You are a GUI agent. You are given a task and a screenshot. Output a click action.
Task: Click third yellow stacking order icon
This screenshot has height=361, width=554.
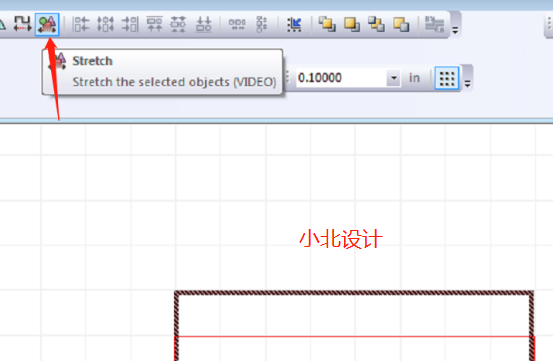click(x=376, y=24)
